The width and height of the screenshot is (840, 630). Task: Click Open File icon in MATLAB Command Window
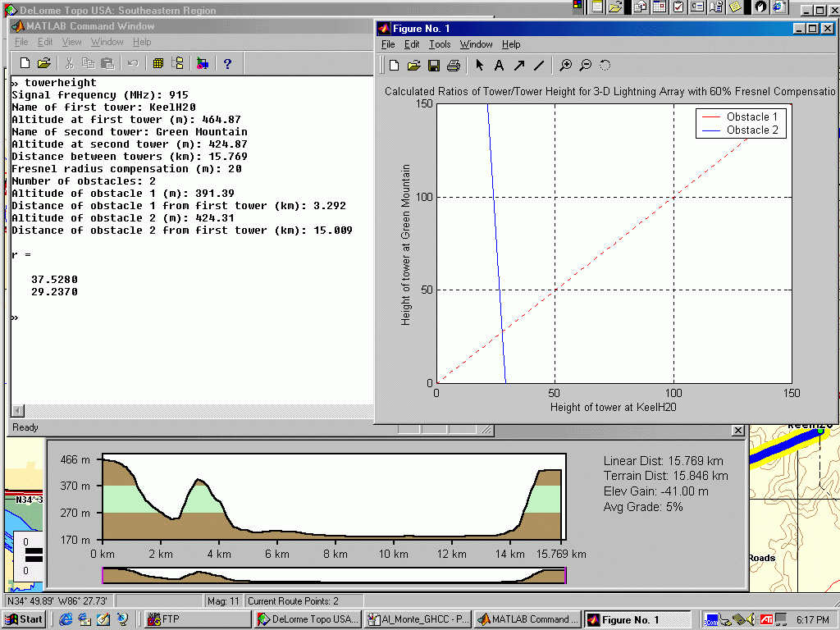44,63
